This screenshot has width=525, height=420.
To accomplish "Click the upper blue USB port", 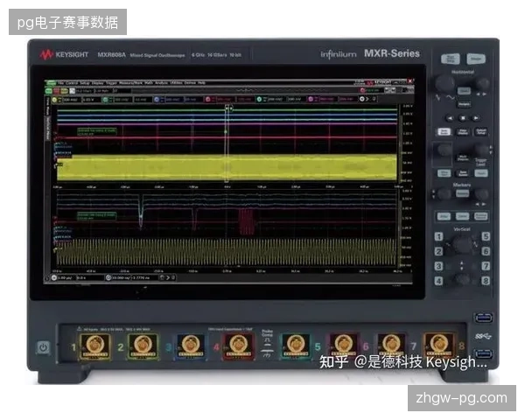I will tap(483, 317).
